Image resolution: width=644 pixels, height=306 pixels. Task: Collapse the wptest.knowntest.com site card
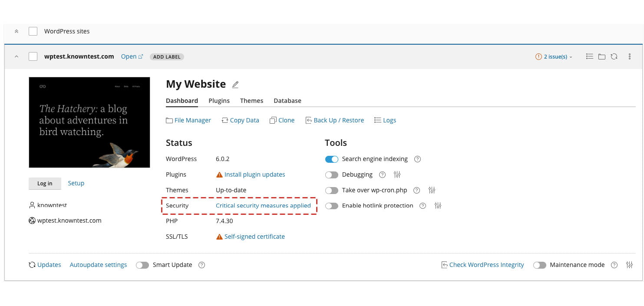[x=17, y=56]
